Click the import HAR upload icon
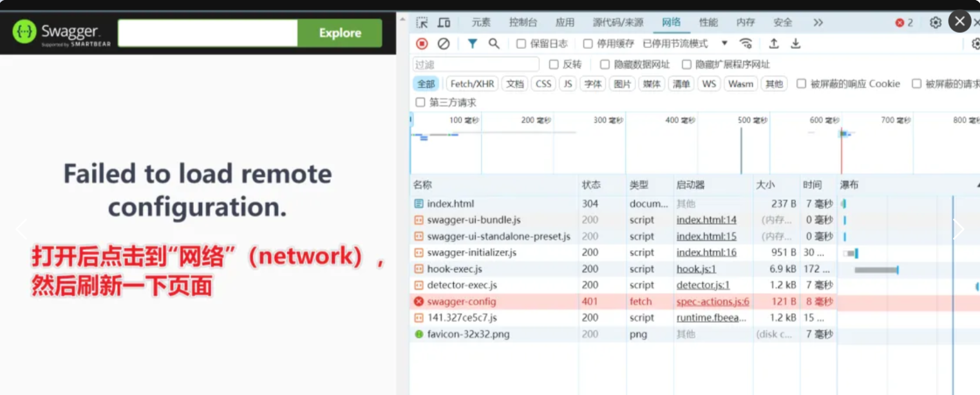Screen dimensions: 980x395 point(774,44)
